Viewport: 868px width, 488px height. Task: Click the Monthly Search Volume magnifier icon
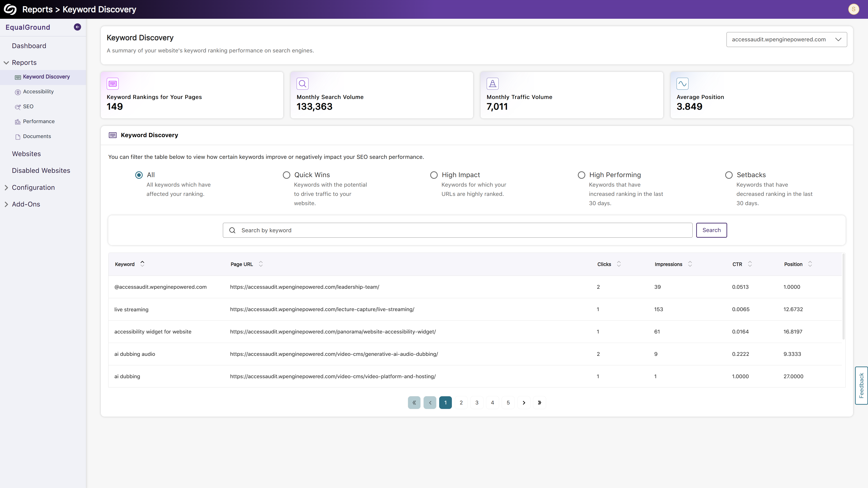302,84
